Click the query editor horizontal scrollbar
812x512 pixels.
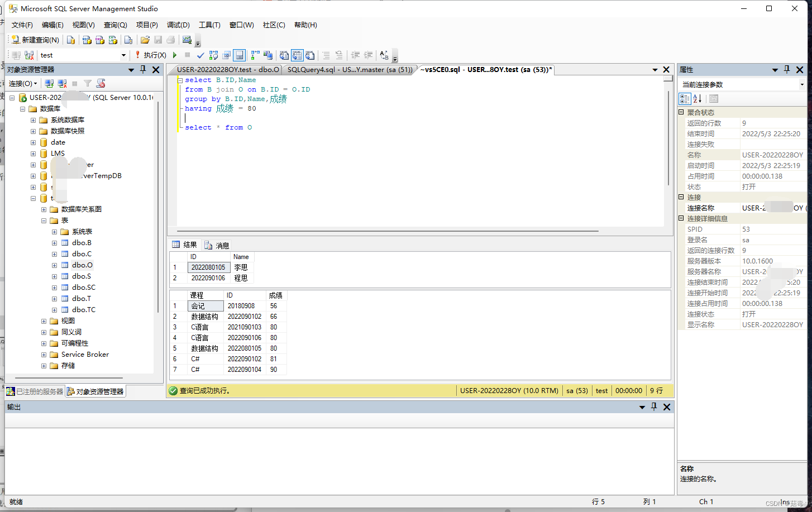click(x=388, y=231)
